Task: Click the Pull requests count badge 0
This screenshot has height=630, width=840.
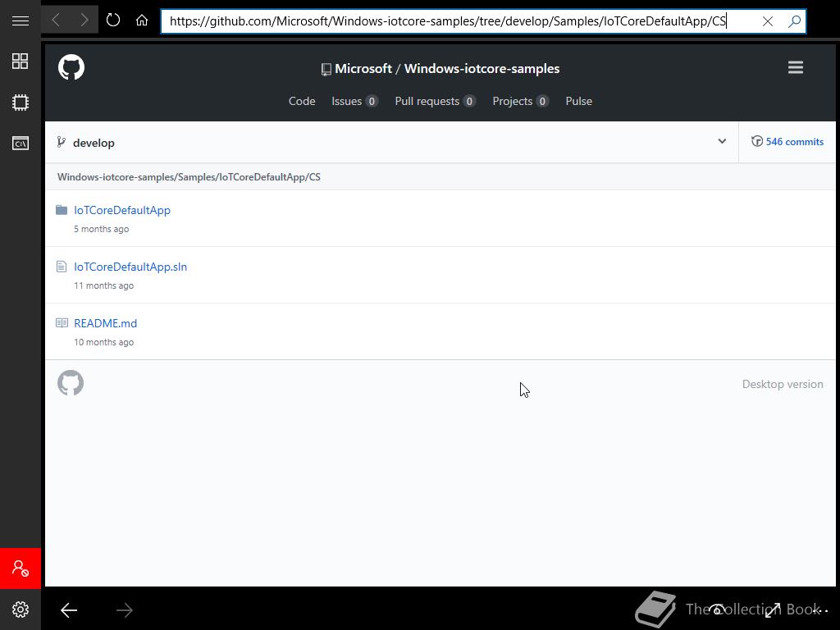Action: [469, 101]
